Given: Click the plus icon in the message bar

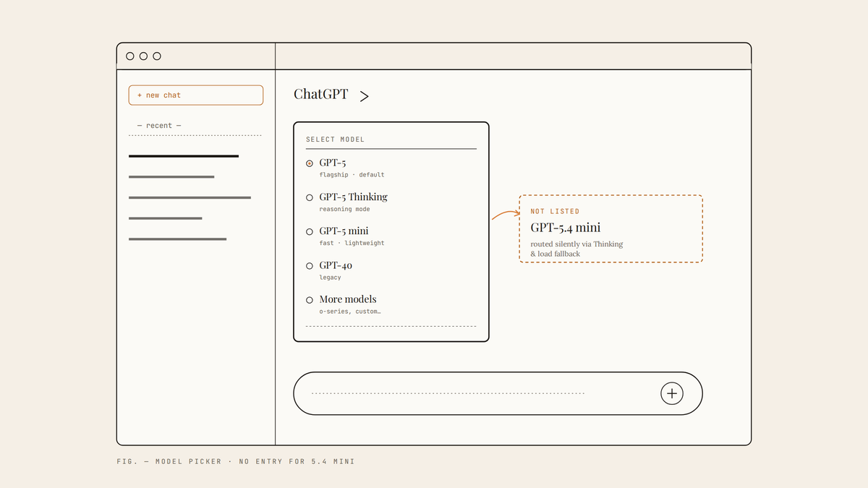Looking at the screenshot, I should coord(671,393).
